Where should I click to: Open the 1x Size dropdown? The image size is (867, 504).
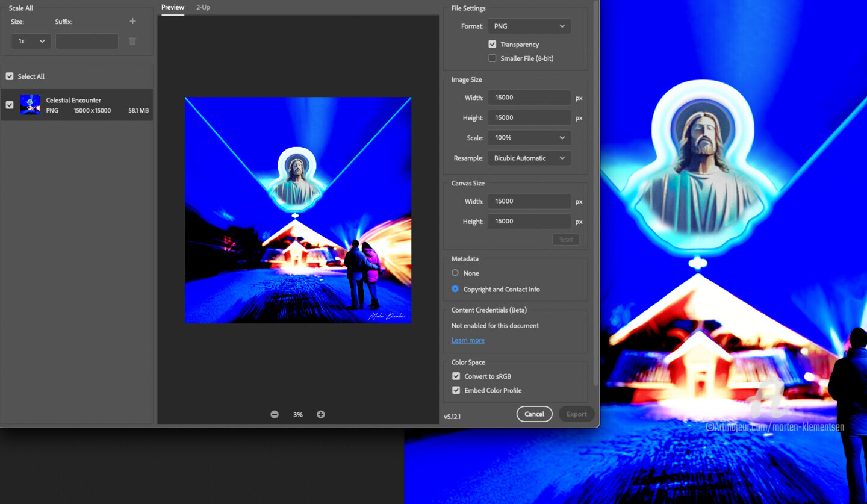pyautogui.click(x=31, y=41)
